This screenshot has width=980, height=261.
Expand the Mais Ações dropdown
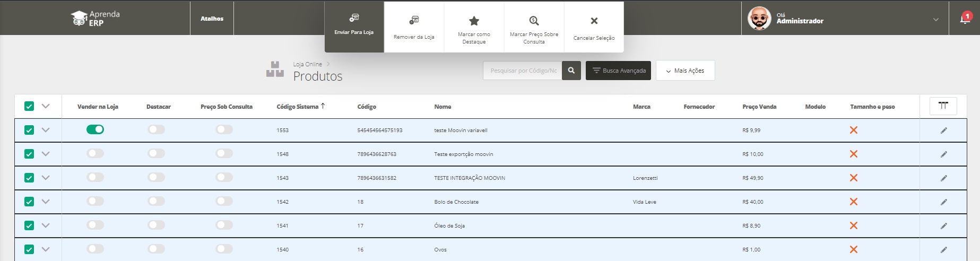685,71
